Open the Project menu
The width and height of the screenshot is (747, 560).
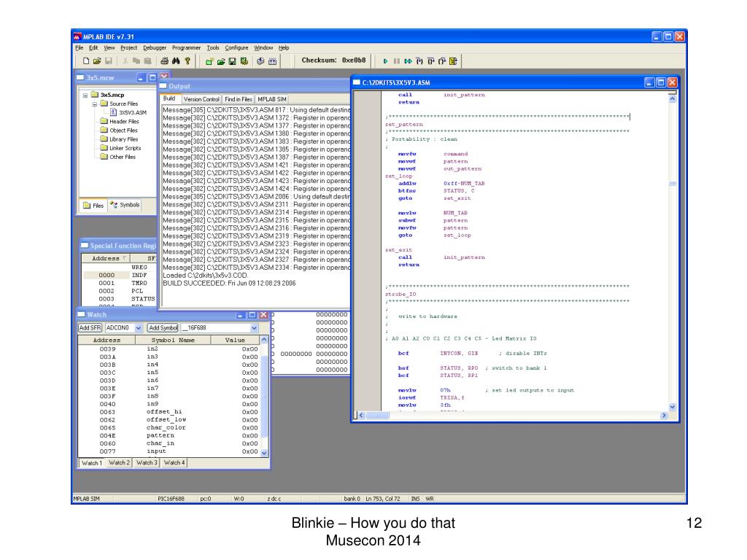[128, 47]
